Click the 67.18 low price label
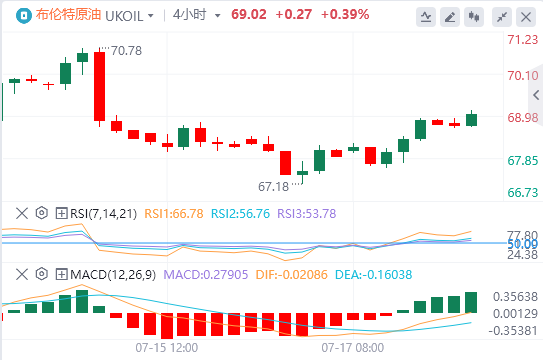Screen dimensions: 543x360 (x=274, y=187)
